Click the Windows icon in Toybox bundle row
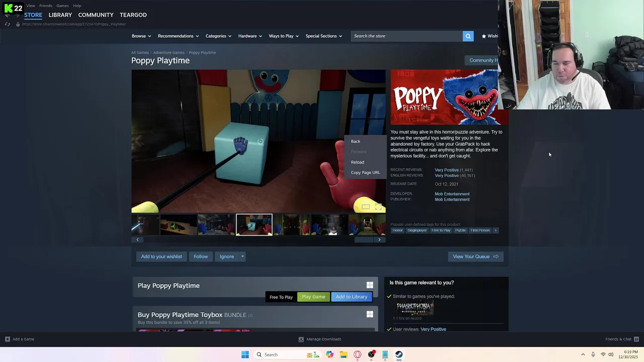 point(370,314)
